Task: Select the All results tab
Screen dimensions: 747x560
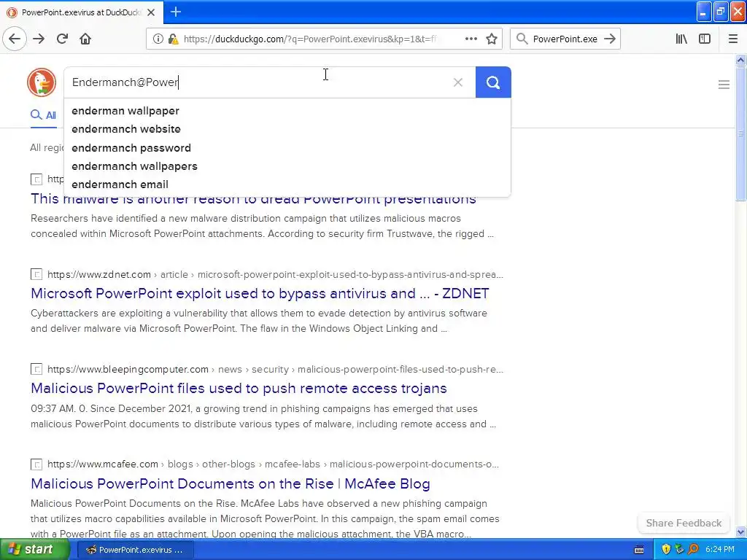Action: click(43, 115)
